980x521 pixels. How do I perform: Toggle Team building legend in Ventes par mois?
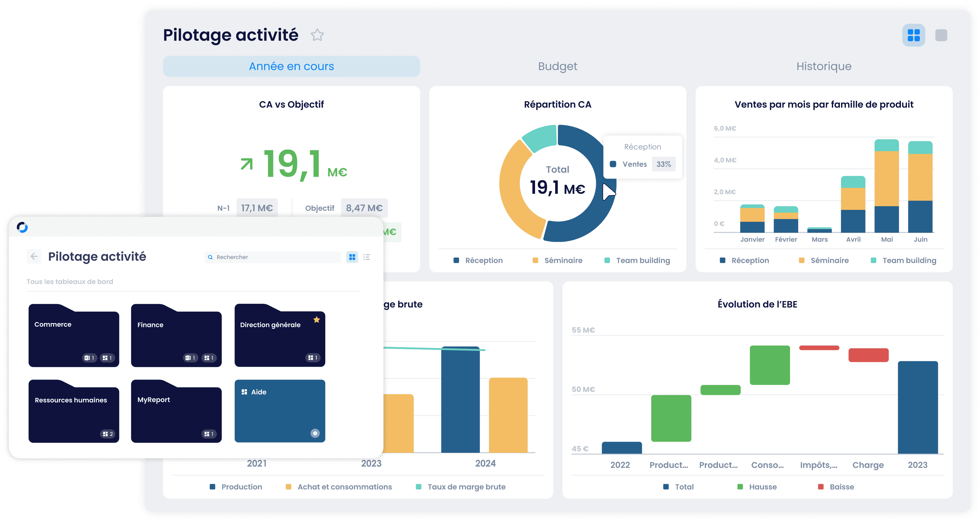904,260
